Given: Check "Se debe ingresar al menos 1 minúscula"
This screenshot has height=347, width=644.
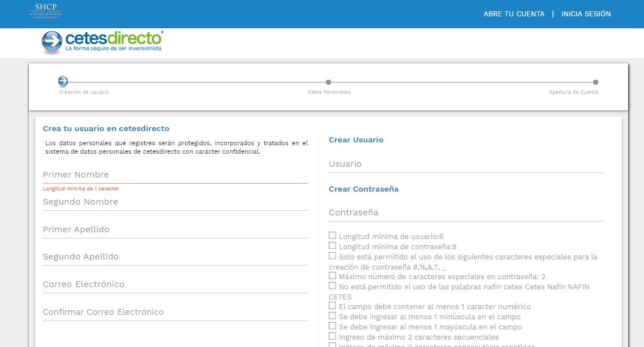Looking at the screenshot, I should pyautogui.click(x=332, y=316).
